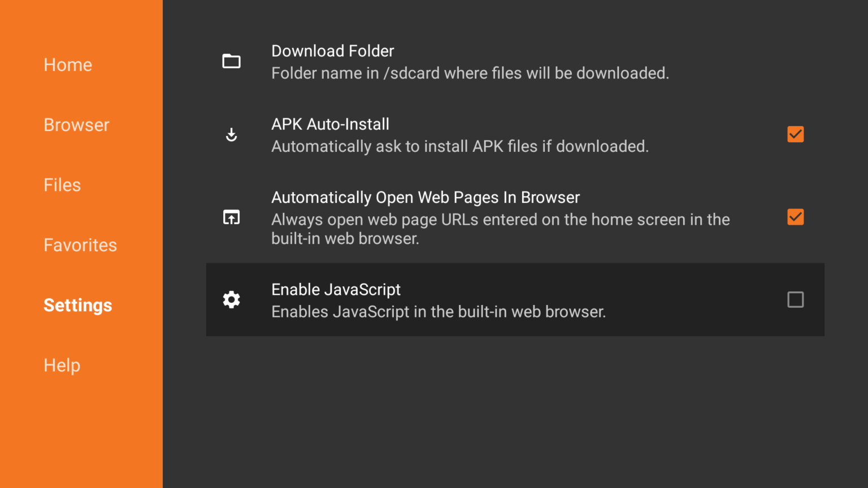This screenshot has width=868, height=488.
Task: Tick the Enable JavaScript checkbox
Action: (795, 299)
